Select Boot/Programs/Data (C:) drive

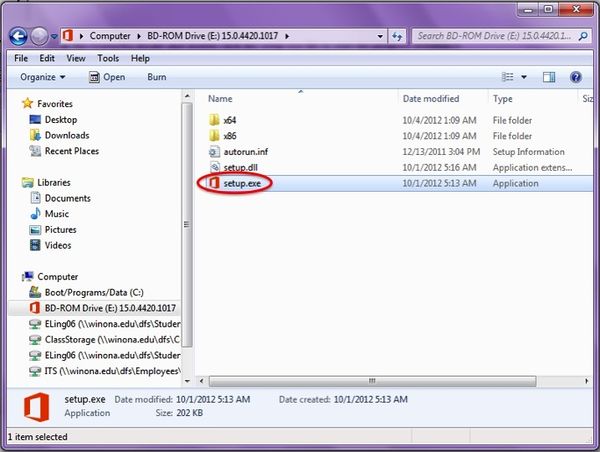point(94,292)
